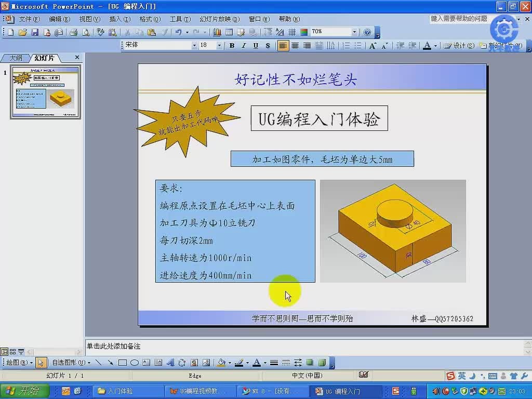Choose Line Style in the drawing toolbar
Viewport: 532px width, 399px height.
tap(274, 363)
